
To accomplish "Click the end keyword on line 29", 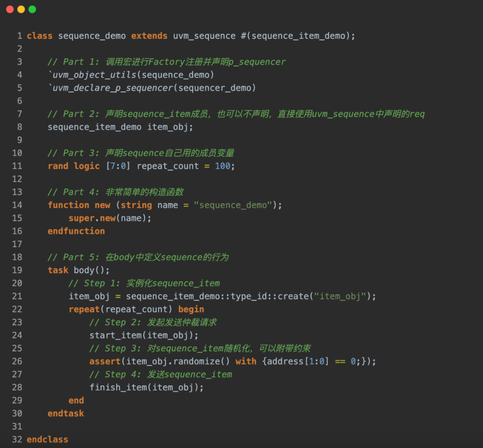I will point(76,401).
